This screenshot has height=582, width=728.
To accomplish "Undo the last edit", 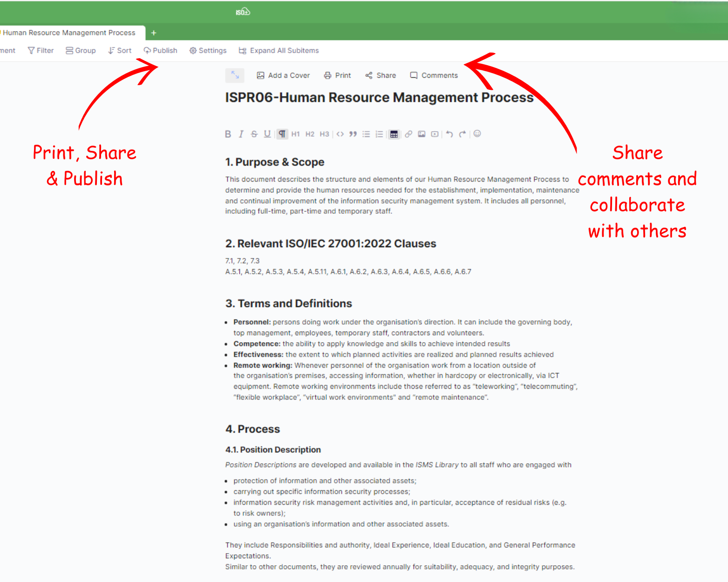I will click(449, 134).
